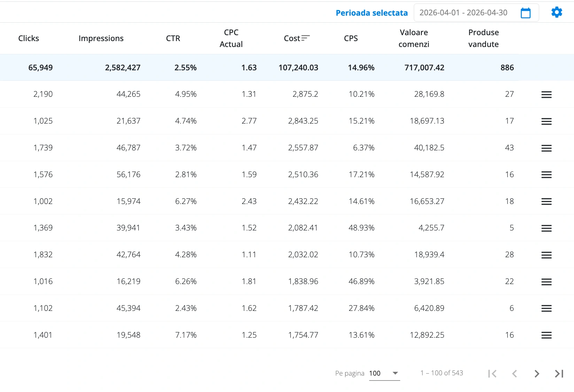Go to next page of results
Screen dimensions: 574x392
coord(537,374)
